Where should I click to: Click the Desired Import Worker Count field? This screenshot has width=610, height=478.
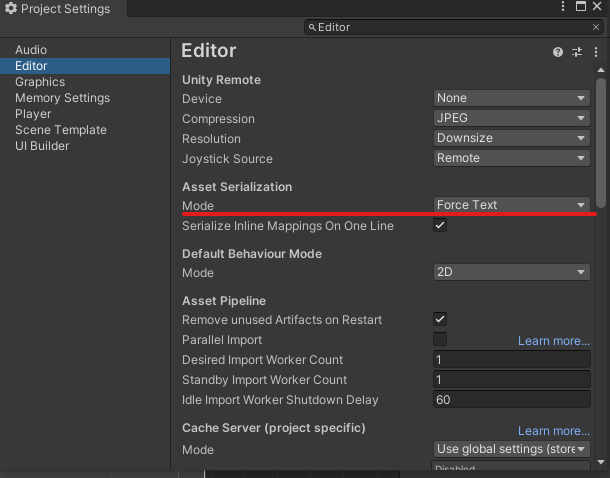[x=512, y=359]
